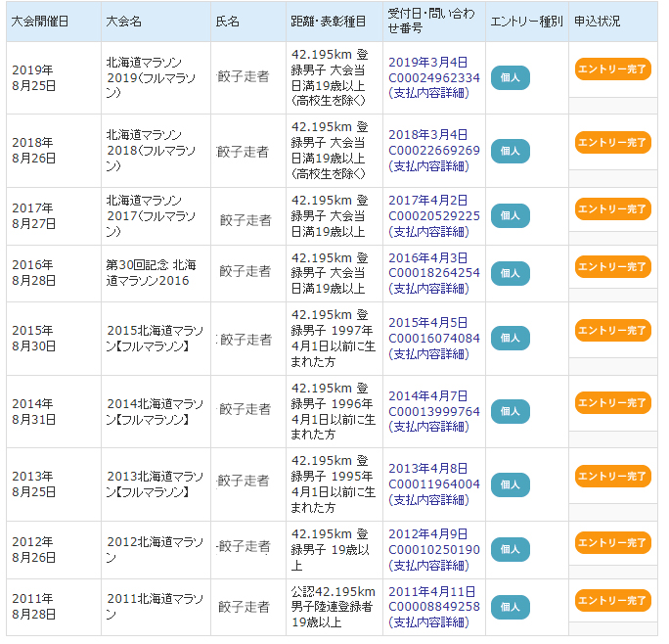The width and height of the screenshot is (669, 644).
Task: Click エントリー完了 button for 2012 marathon
Action: coord(612,543)
